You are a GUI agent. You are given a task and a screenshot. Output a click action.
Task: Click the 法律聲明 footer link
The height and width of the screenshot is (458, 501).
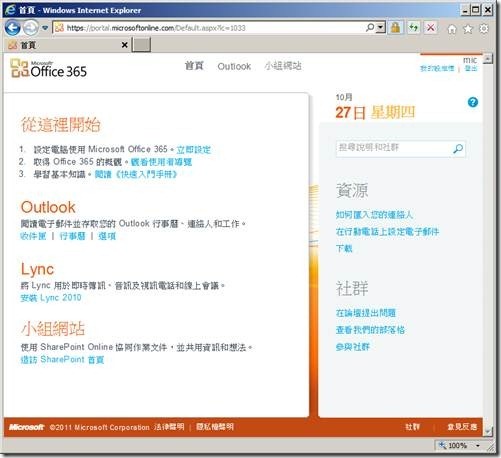click(x=169, y=427)
